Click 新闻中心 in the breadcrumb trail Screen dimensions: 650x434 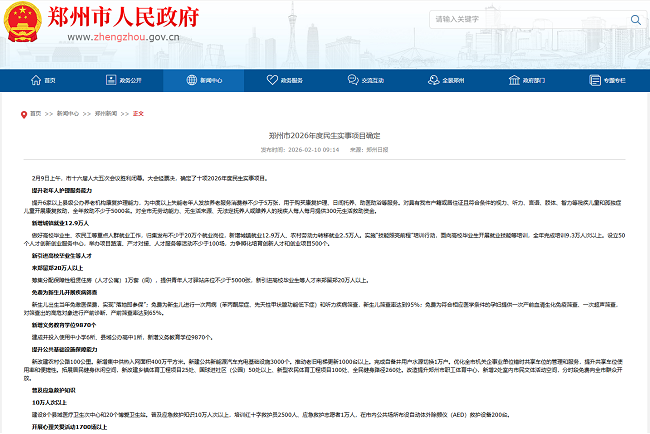[66, 114]
